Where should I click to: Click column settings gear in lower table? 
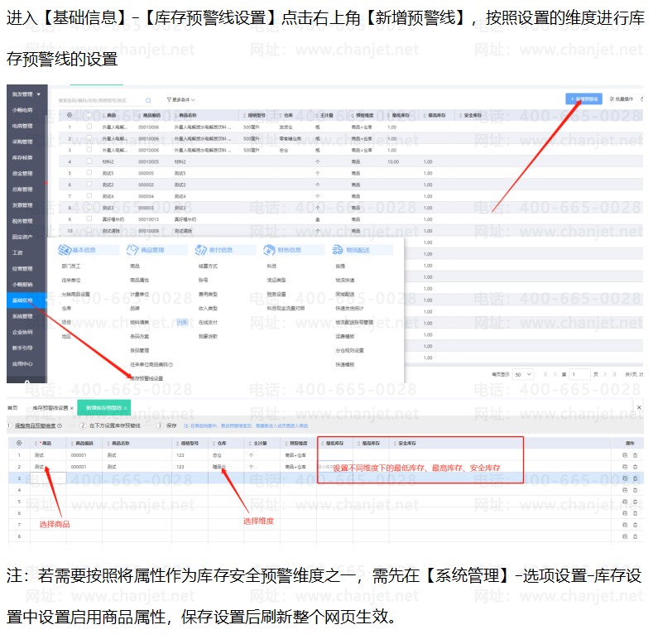pyautogui.click(x=19, y=444)
